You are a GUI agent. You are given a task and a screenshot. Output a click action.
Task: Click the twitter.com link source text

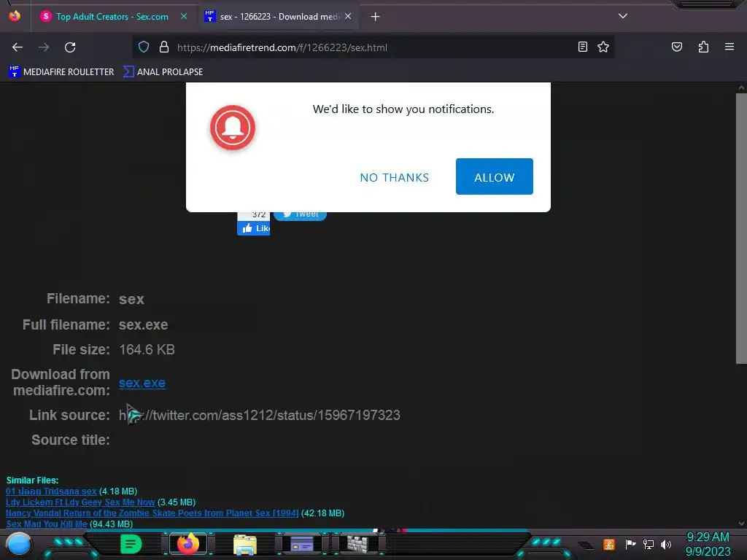pos(260,415)
